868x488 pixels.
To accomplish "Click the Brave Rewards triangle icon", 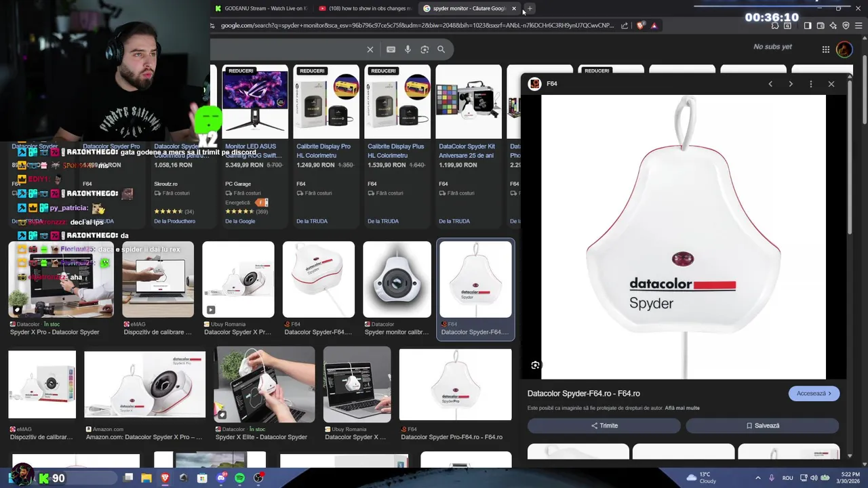I will click(x=654, y=26).
